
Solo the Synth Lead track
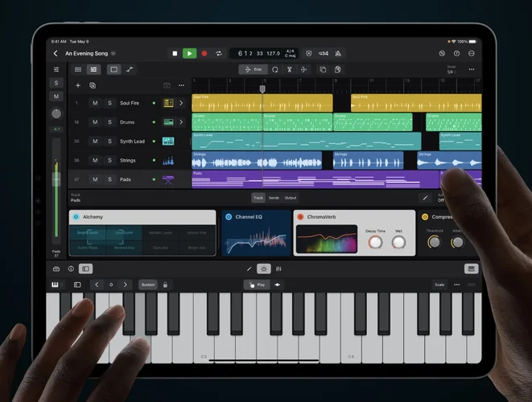click(x=109, y=142)
